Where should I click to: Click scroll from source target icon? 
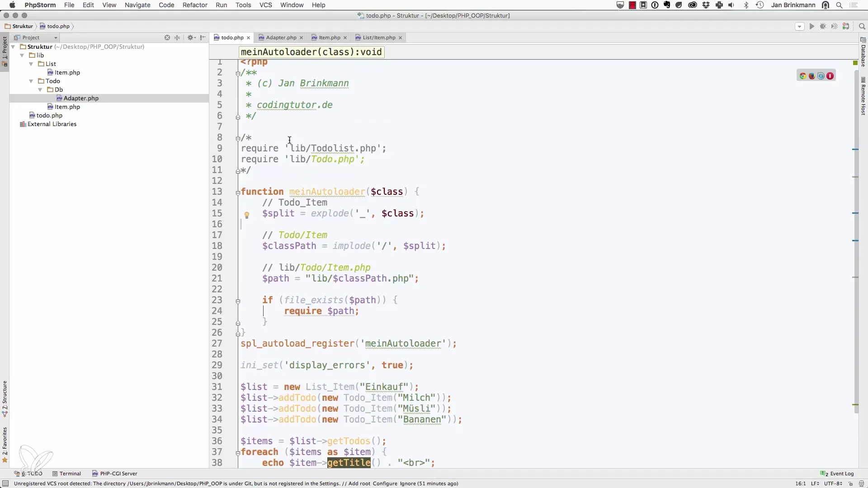coord(167,38)
